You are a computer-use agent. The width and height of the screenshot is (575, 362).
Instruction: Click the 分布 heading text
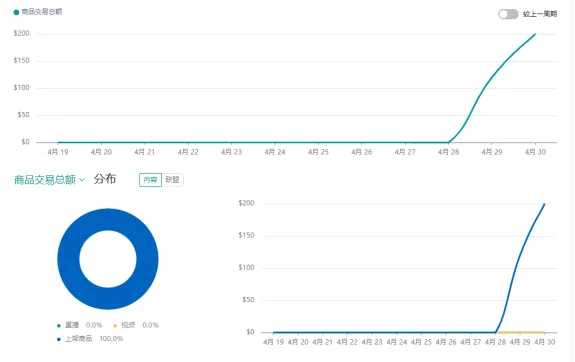[105, 179]
